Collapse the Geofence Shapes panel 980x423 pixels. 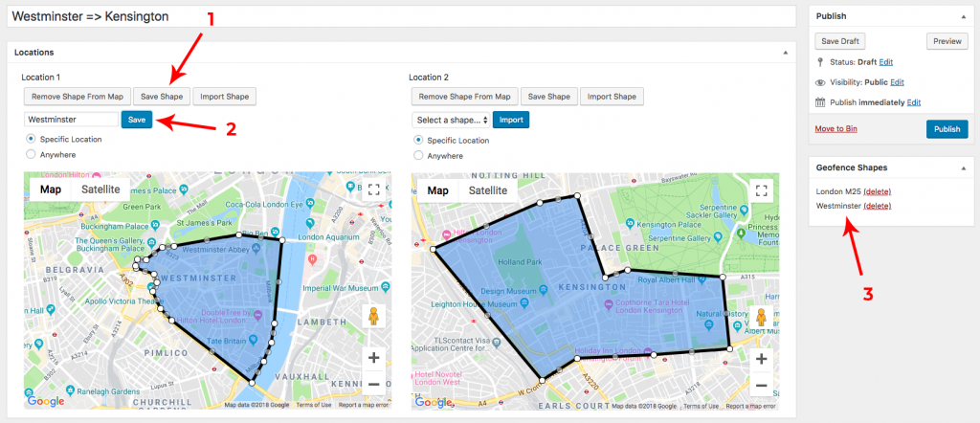click(962, 167)
